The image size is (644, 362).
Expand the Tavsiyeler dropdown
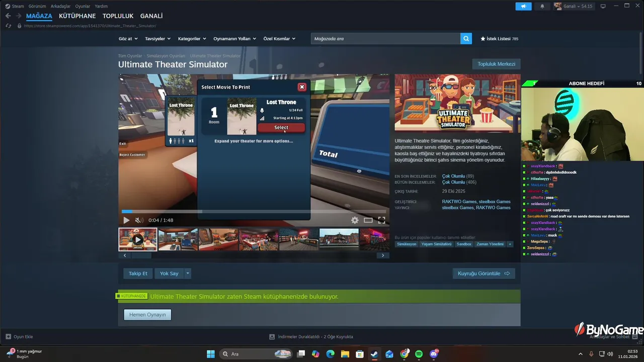click(157, 39)
